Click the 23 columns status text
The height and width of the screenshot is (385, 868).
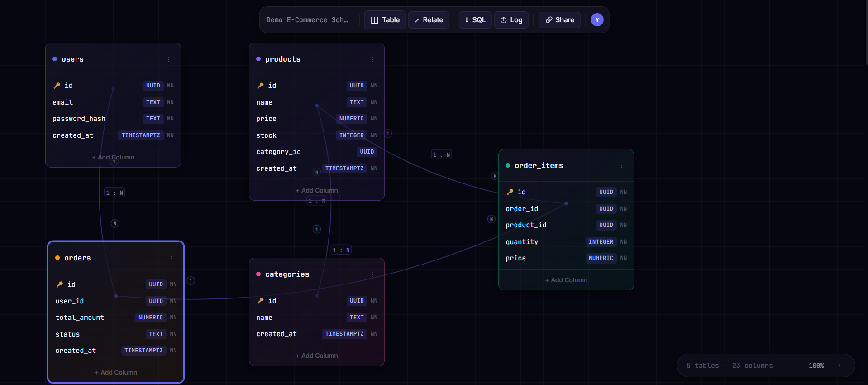tap(753, 366)
